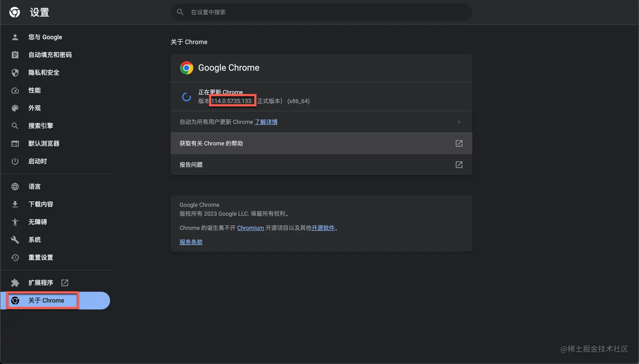The height and width of the screenshot is (364, 639).
Task: Click the browser window icon for 默认浏览器
Action: tap(15, 144)
